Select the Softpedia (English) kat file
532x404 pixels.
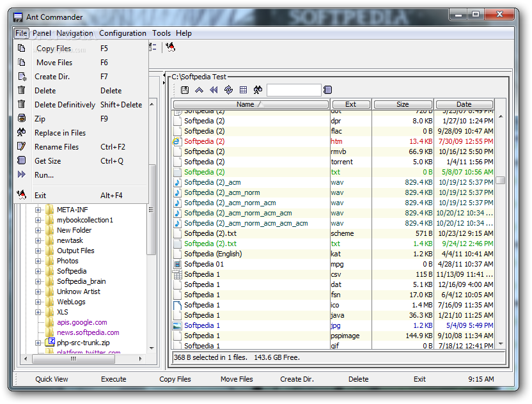(333, 254)
